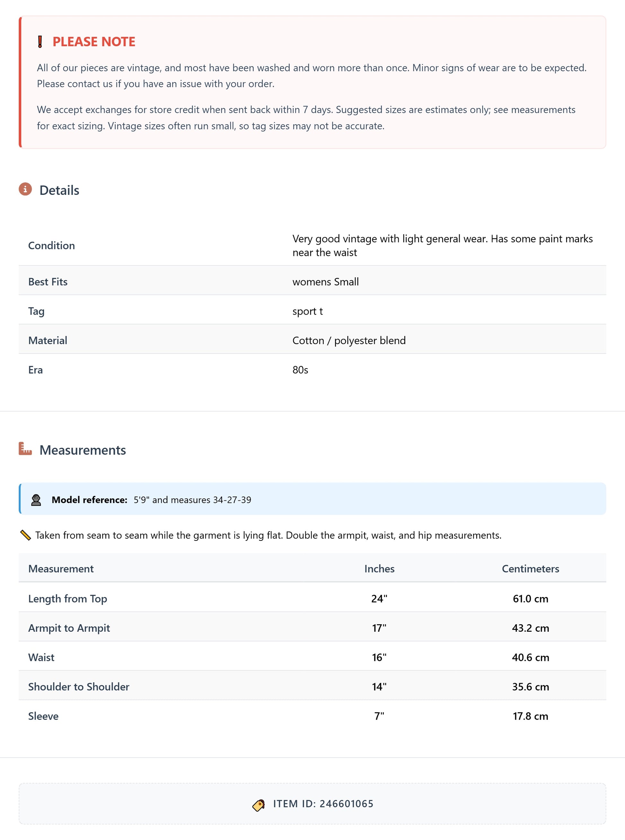Click the price tag icon near Item ID
Image resolution: width=625 pixels, height=840 pixels.
[259, 805]
